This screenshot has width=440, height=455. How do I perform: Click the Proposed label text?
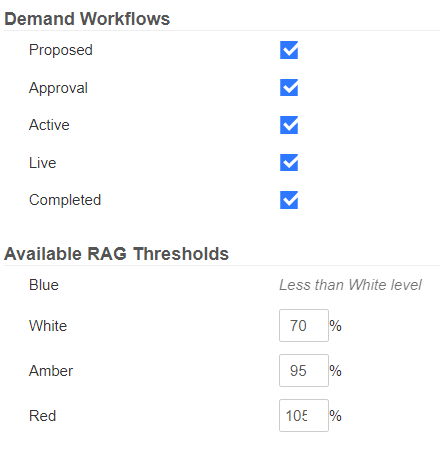(x=61, y=50)
